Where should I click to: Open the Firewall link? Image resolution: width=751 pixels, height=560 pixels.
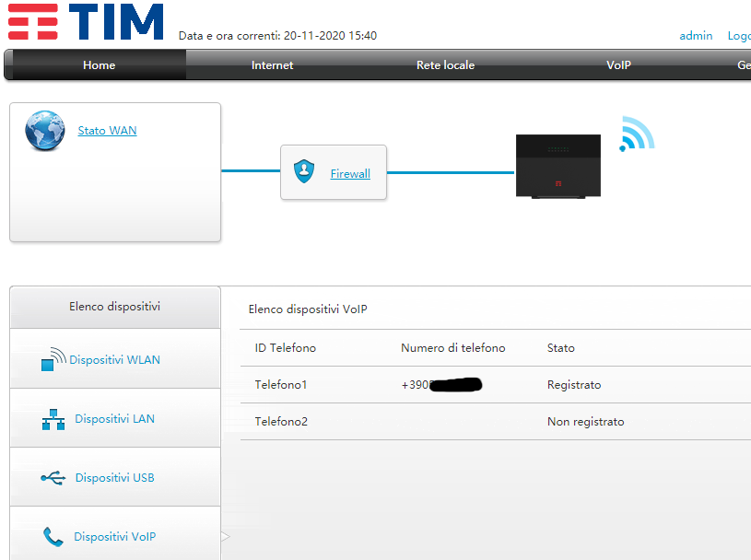(x=350, y=174)
